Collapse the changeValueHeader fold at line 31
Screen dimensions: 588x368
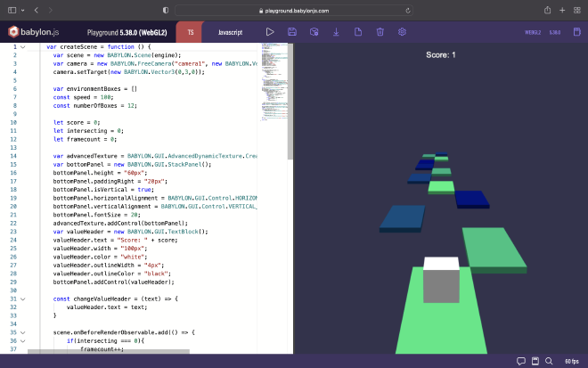coord(24,298)
